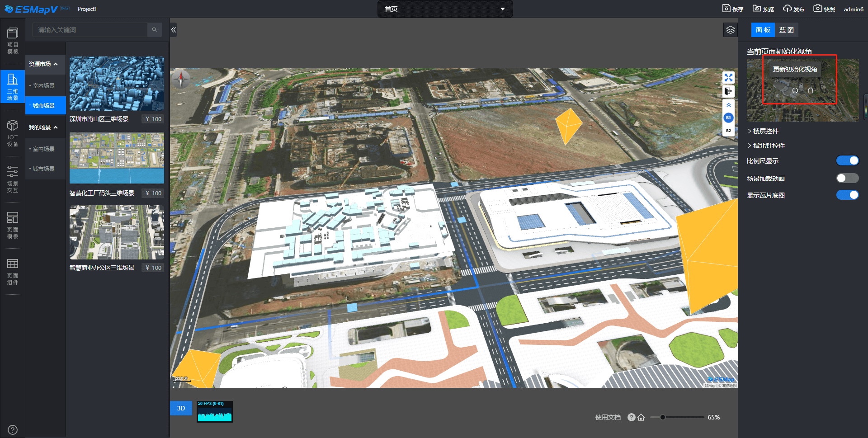The image size is (868, 438).
Task: Open the preview icon in top bar
Action: pos(757,9)
